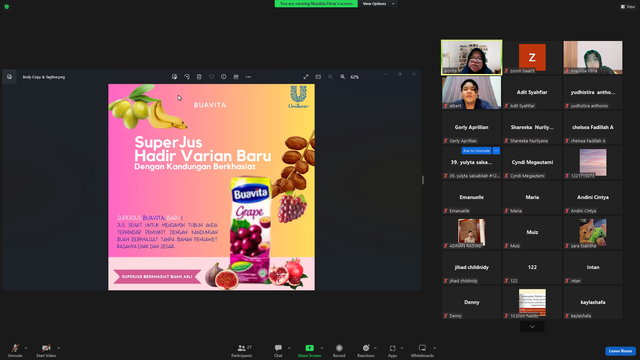The image size is (640, 360).
Task: Open the View Options dropdown
Action: 378,4
